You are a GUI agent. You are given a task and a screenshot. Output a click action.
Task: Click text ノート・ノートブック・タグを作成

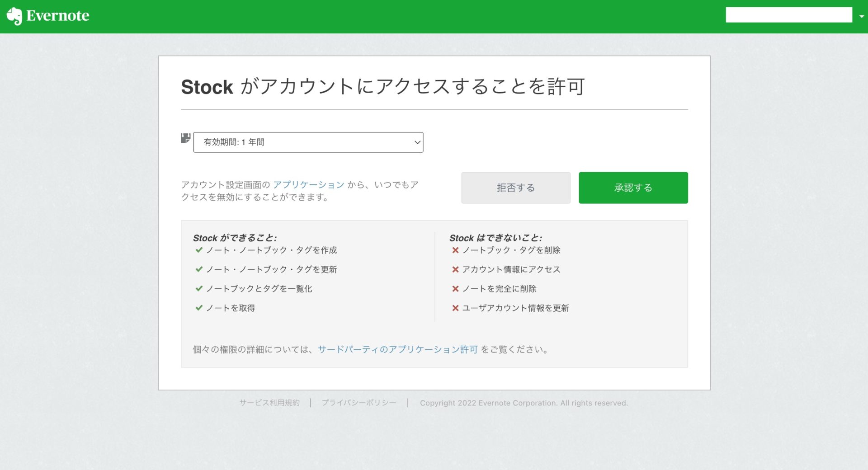point(272,250)
